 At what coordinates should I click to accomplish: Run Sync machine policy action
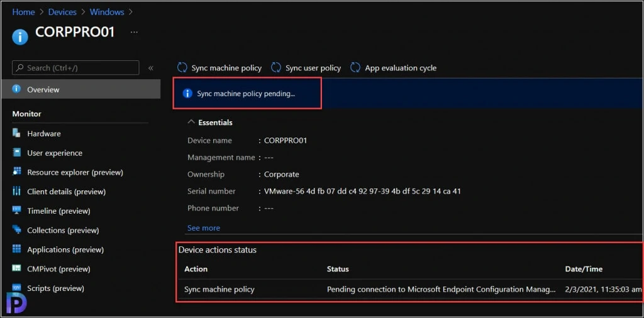coord(219,68)
